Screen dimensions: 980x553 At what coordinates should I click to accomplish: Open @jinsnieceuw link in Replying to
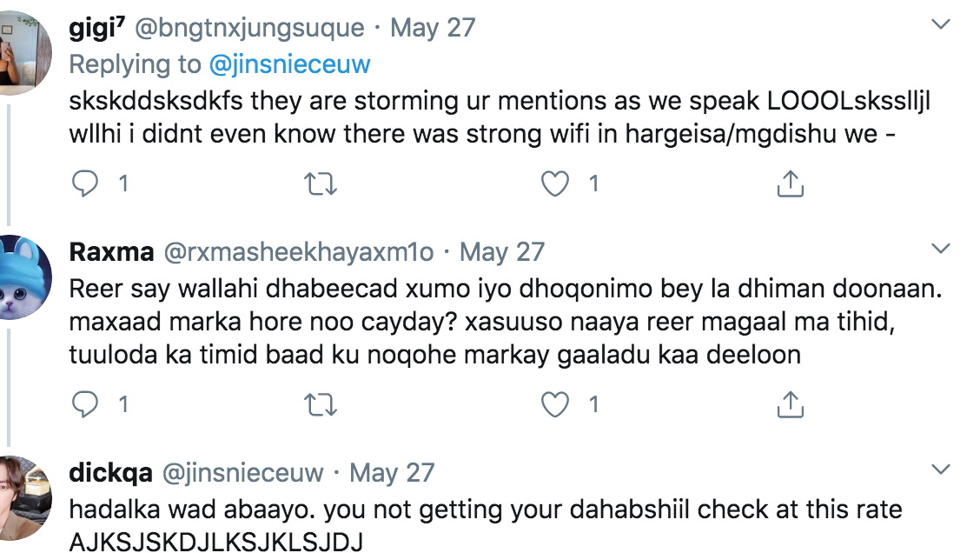[x=290, y=64]
